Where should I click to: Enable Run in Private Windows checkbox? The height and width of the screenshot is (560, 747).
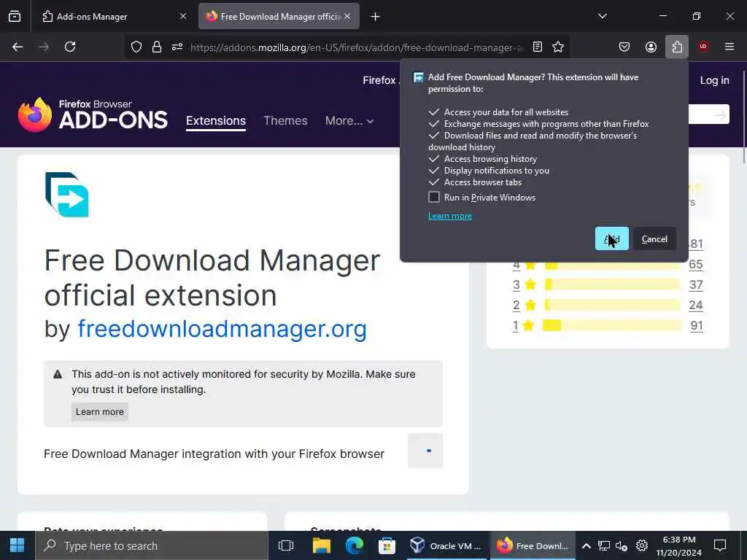pyautogui.click(x=434, y=197)
